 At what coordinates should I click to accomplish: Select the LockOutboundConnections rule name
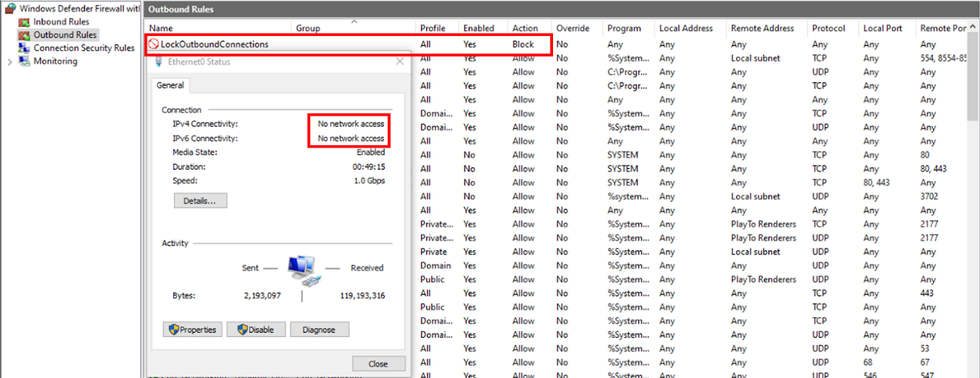click(x=214, y=44)
